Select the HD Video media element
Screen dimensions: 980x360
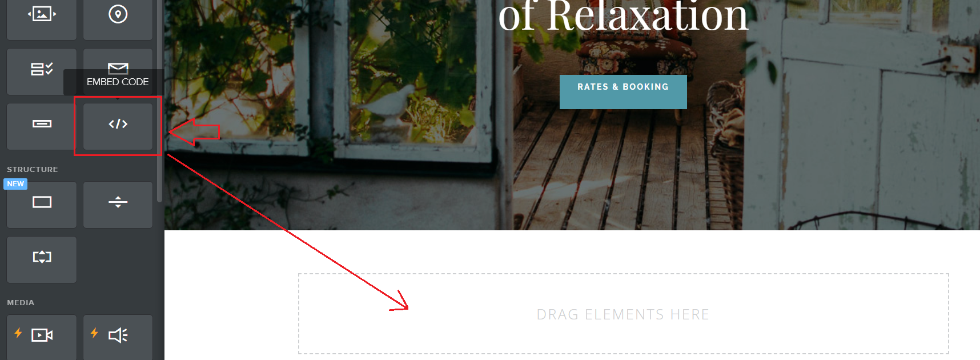tap(42, 337)
